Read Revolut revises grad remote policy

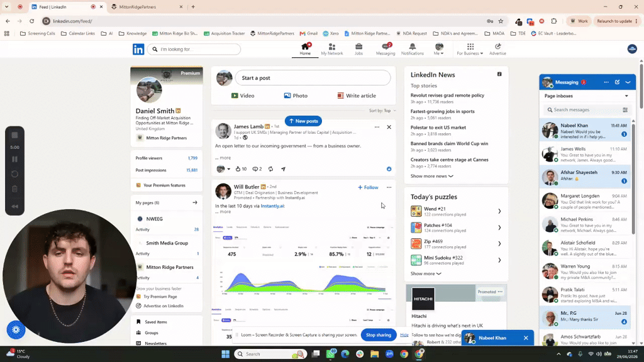(x=447, y=96)
